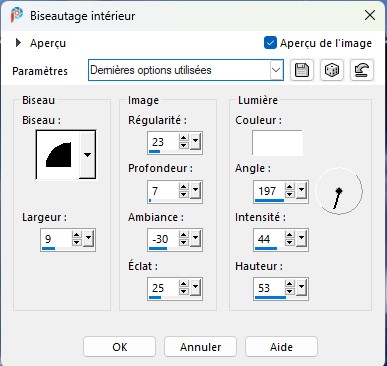
Task: Open the Biseau shape picker dropdown
Action: tap(87, 155)
